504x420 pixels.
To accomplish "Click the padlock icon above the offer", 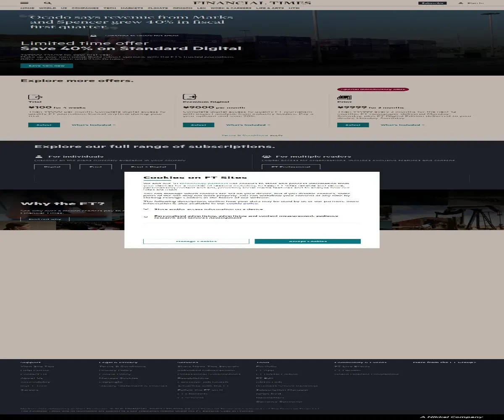I will tap(94, 36).
